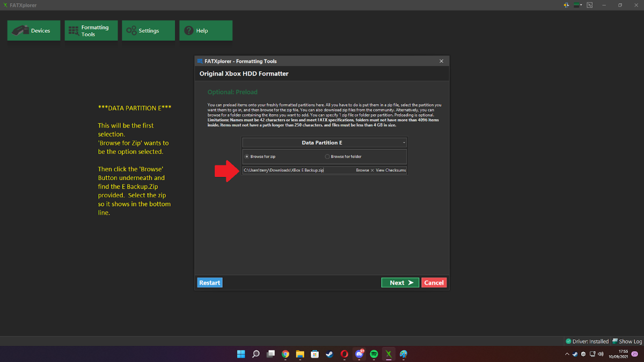Open Google Chrome from the taskbar

click(x=286, y=354)
